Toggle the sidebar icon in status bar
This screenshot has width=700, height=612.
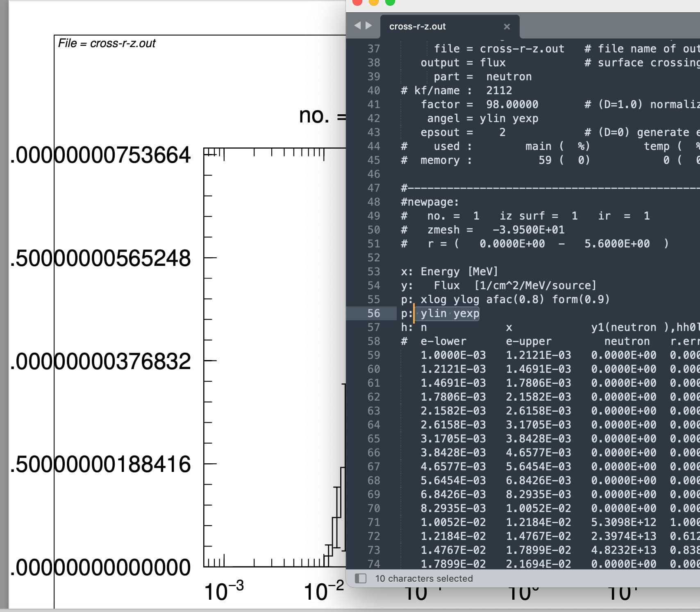pyautogui.click(x=361, y=578)
